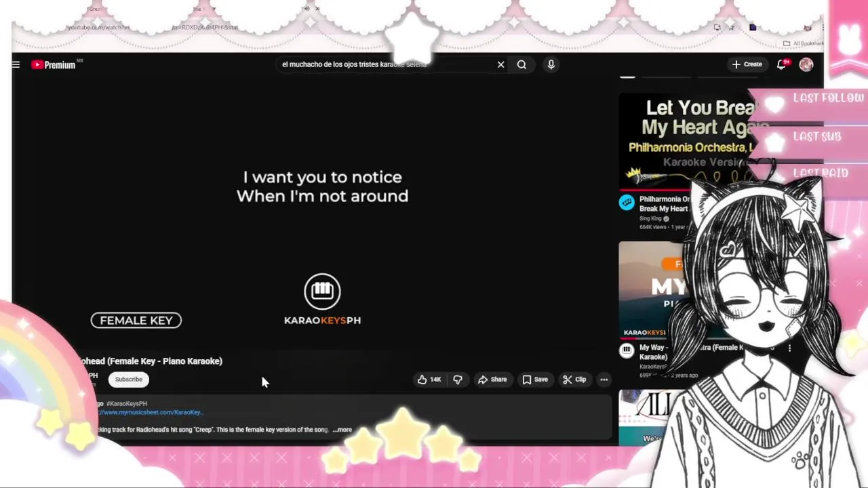Click the video title text
This screenshot has height=488, width=868.
151,361
